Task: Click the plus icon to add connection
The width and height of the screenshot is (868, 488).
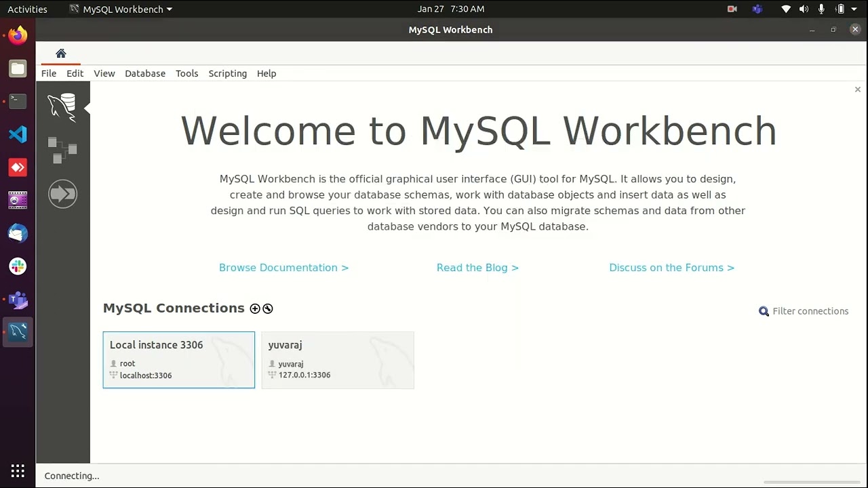Action: [x=255, y=309]
